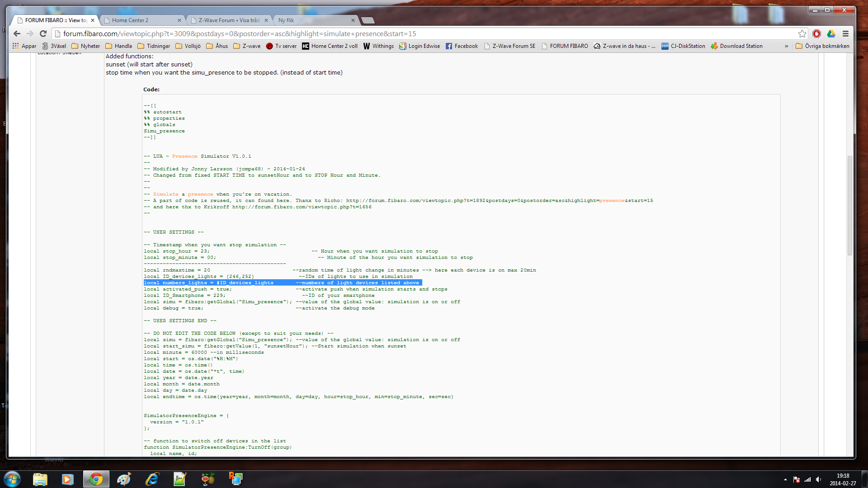This screenshot has width=868, height=488.
Task: Close the Z-Wave Forum tab
Action: tap(266, 20)
